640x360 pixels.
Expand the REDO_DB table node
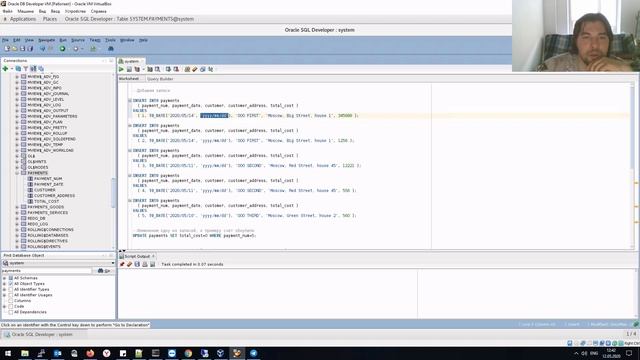coord(17,218)
